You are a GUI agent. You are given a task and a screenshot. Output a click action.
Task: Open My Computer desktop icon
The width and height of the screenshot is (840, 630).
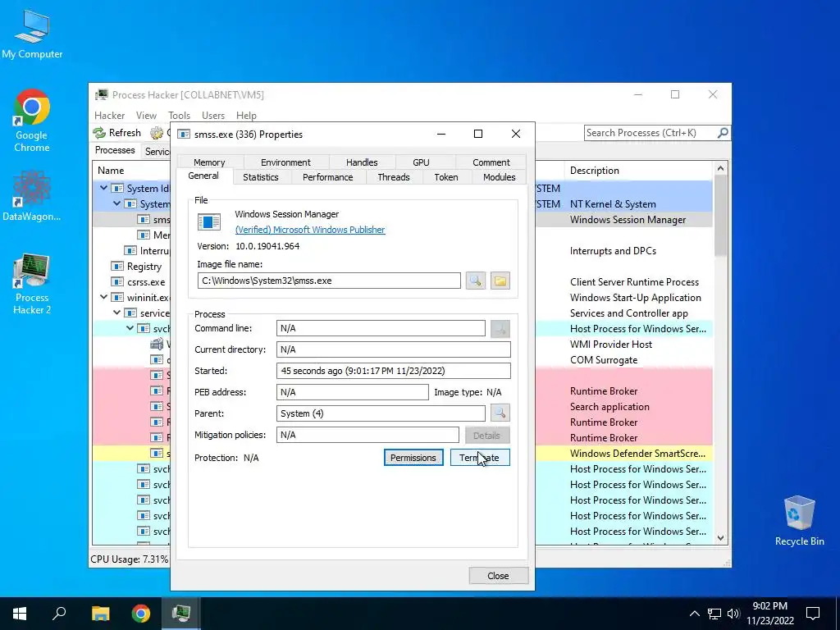click(32, 34)
